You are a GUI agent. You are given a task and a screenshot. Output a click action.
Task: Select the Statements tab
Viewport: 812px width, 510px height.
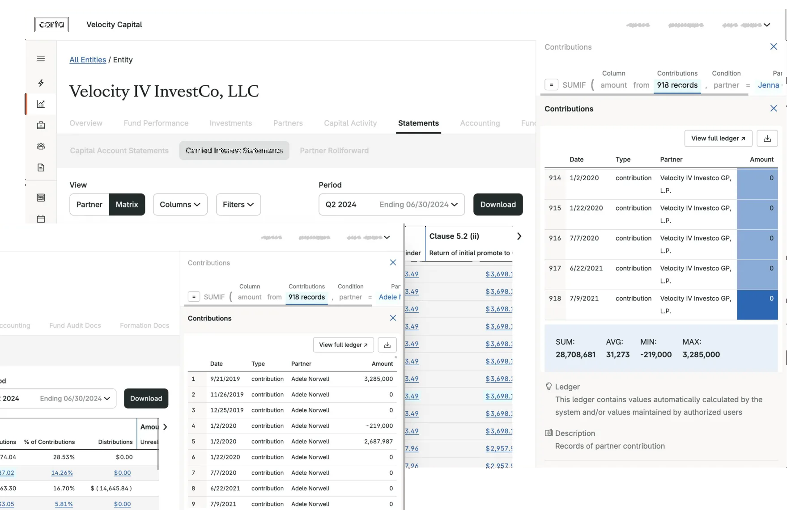(x=419, y=123)
